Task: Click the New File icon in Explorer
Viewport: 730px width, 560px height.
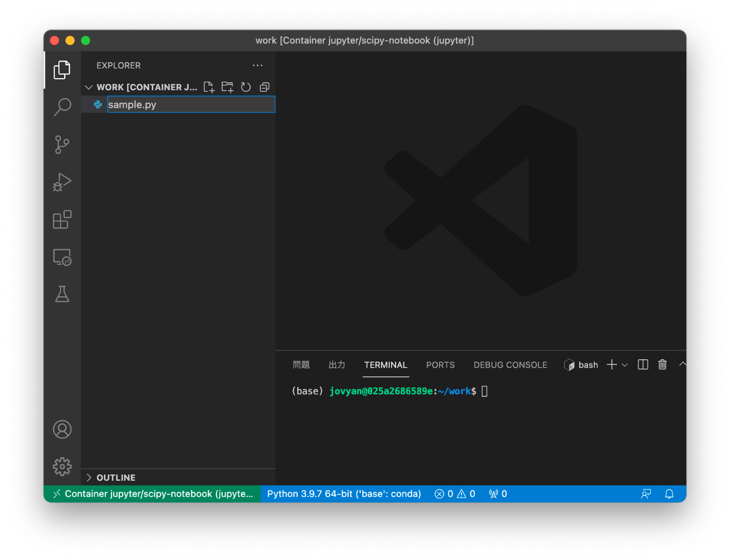Action: point(209,87)
